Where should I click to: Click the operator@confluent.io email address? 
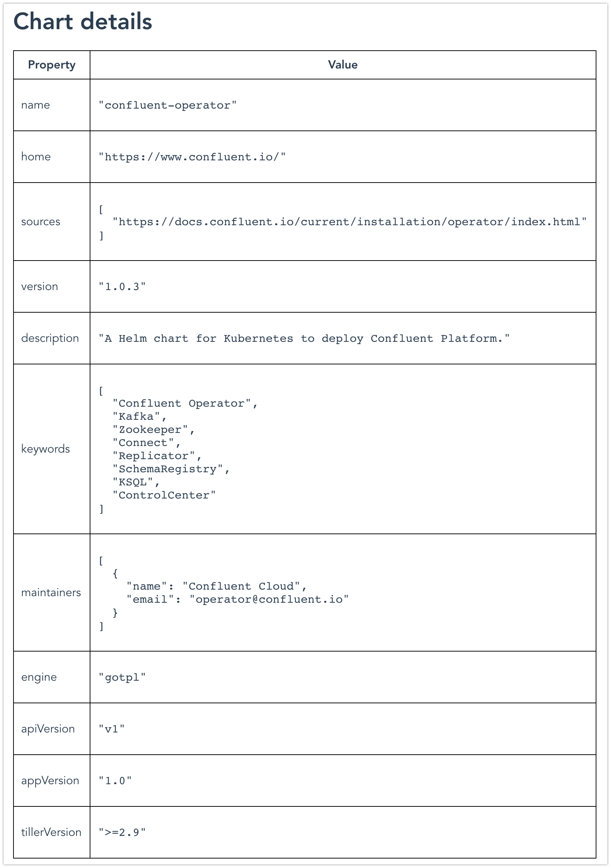tap(269, 599)
